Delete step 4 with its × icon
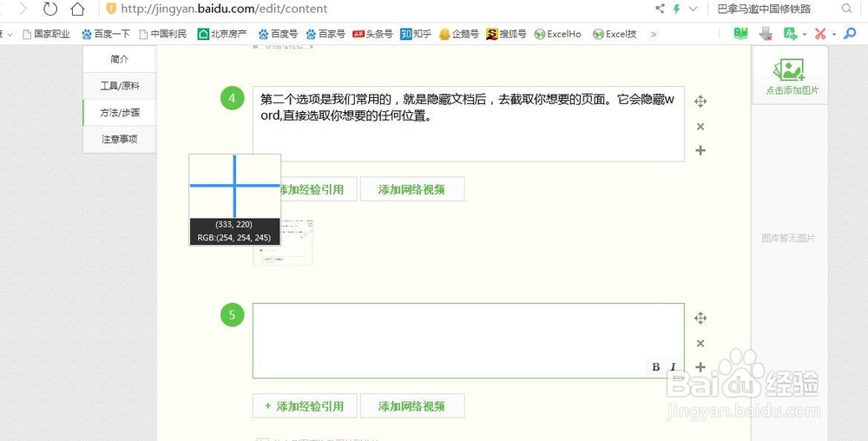The width and height of the screenshot is (868, 441). [700, 127]
